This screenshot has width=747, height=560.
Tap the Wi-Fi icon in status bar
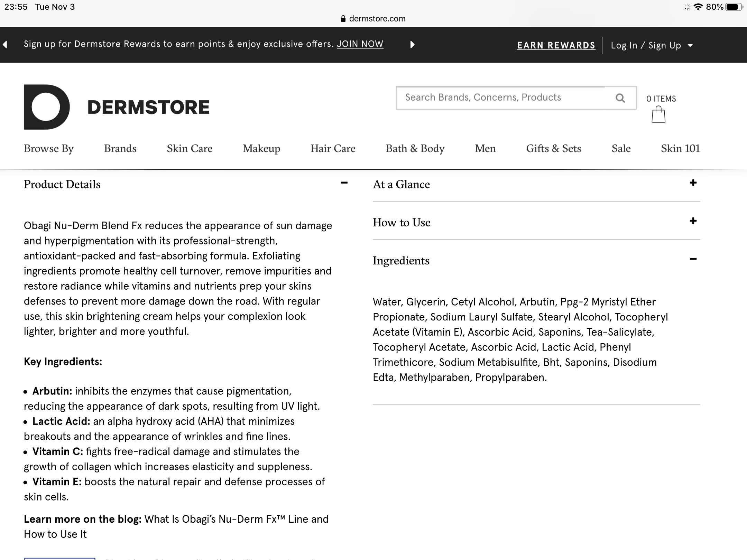pyautogui.click(x=698, y=7)
